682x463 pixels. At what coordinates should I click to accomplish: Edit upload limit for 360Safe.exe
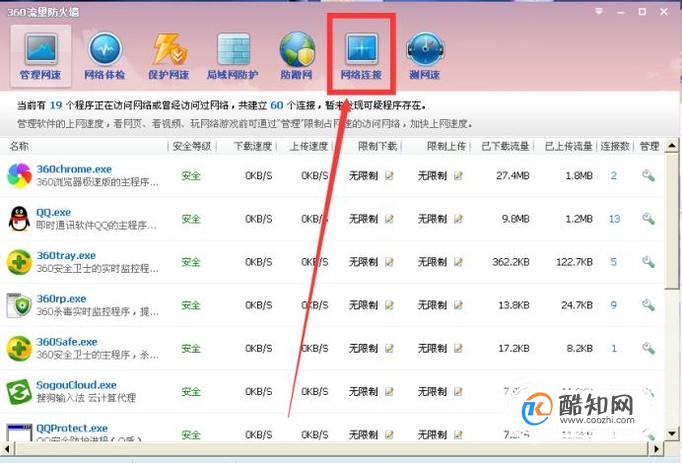458,349
